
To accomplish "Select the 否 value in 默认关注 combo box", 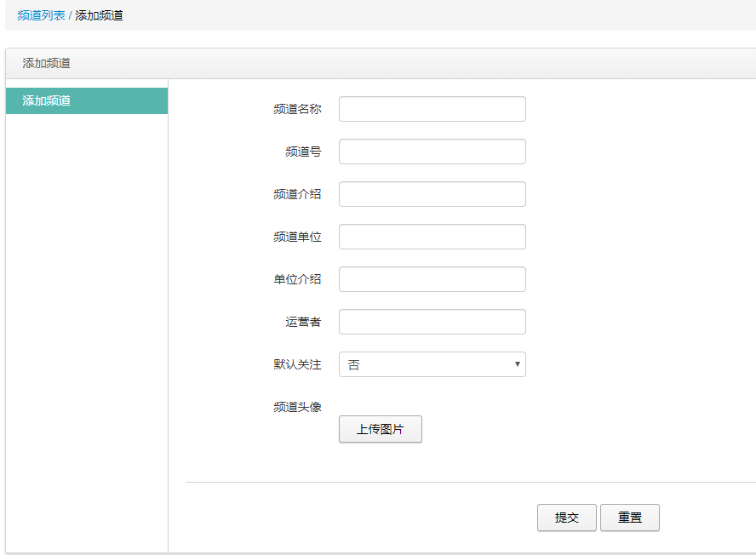I will 354,364.
